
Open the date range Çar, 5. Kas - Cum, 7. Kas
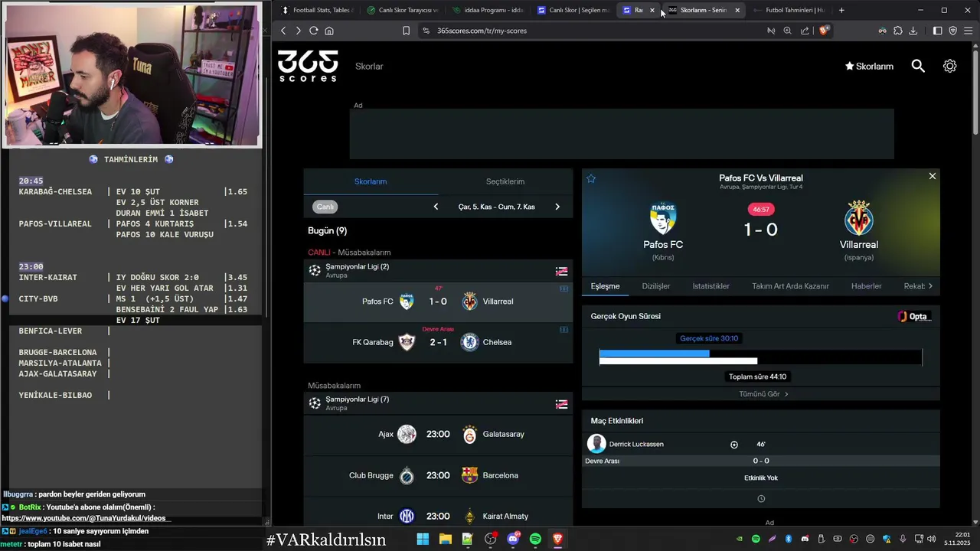497,207
